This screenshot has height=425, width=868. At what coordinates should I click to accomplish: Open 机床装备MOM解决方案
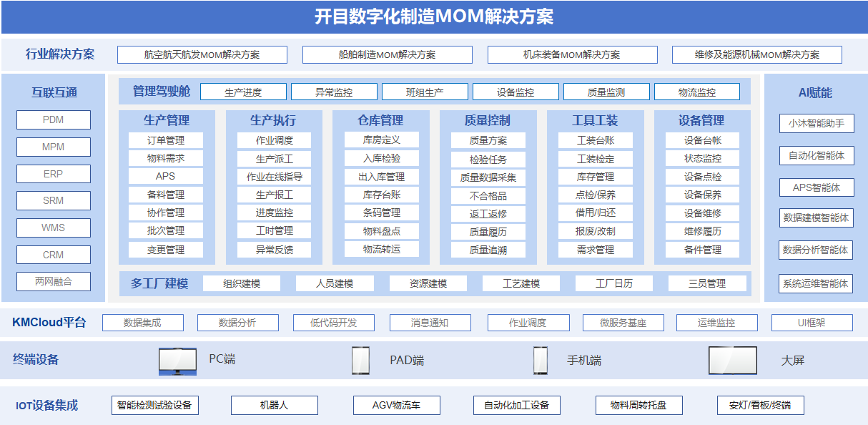coord(572,54)
